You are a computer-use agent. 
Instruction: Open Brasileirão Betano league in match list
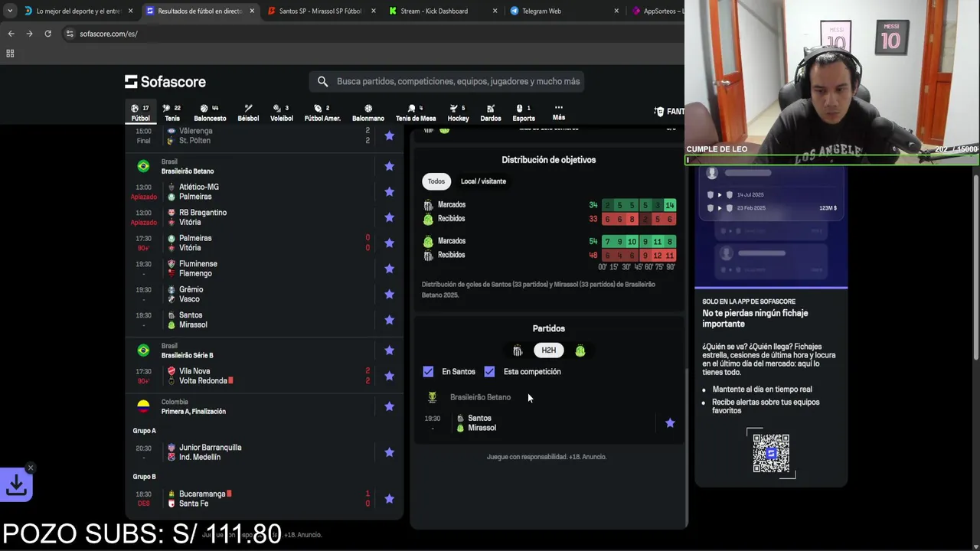tap(188, 171)
